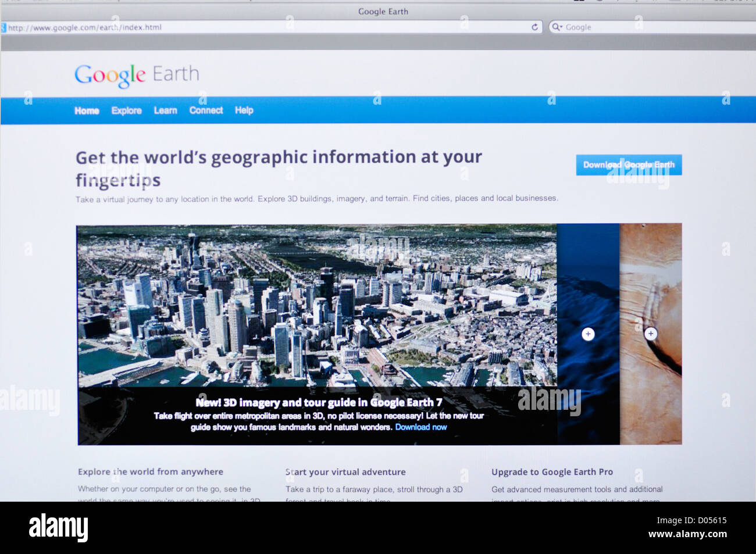Image resolution: width=756 pixels, height=554 pixels.
Task: Click the 'Get the world's geographic information' headline
Action: pyautogui.click(x=279, y=169)
